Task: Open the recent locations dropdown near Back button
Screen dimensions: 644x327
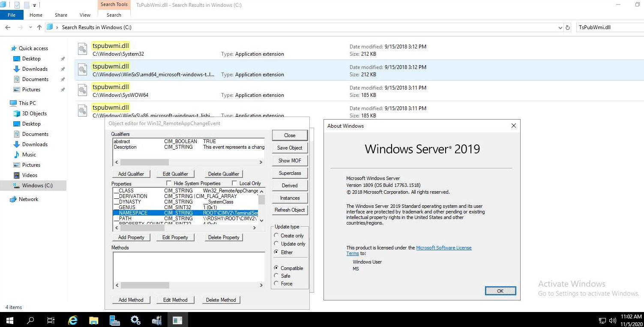Action: (30, 27)
